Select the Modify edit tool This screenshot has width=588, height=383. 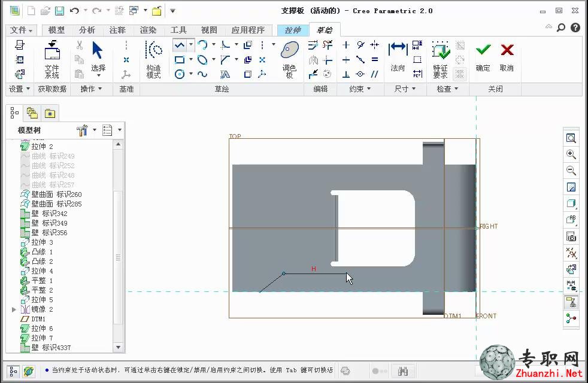point(313,45)
